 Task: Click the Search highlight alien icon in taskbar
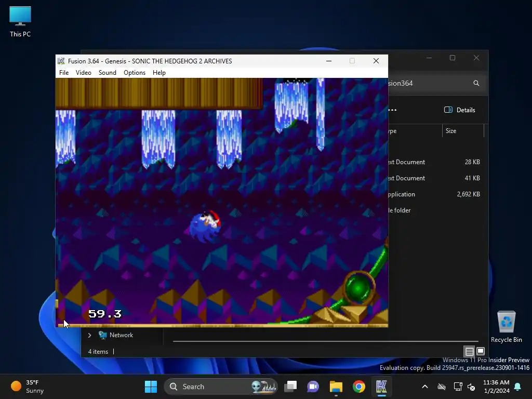(264, 387)
